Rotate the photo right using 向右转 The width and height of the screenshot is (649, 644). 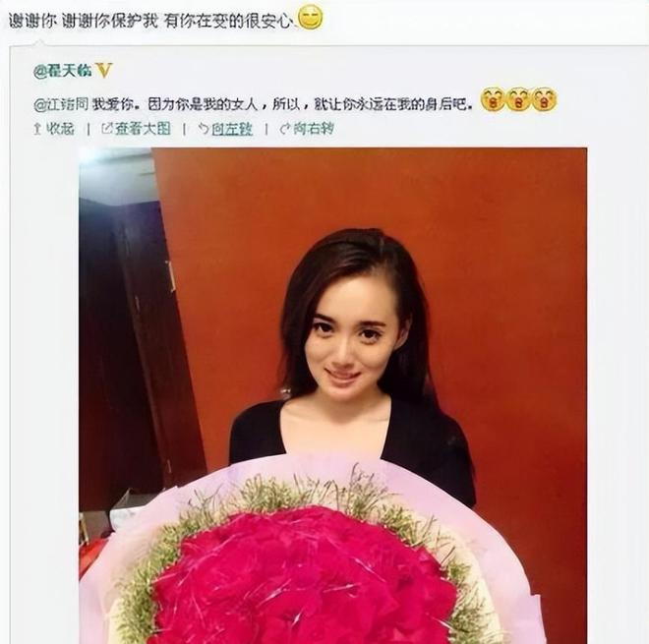314,129
